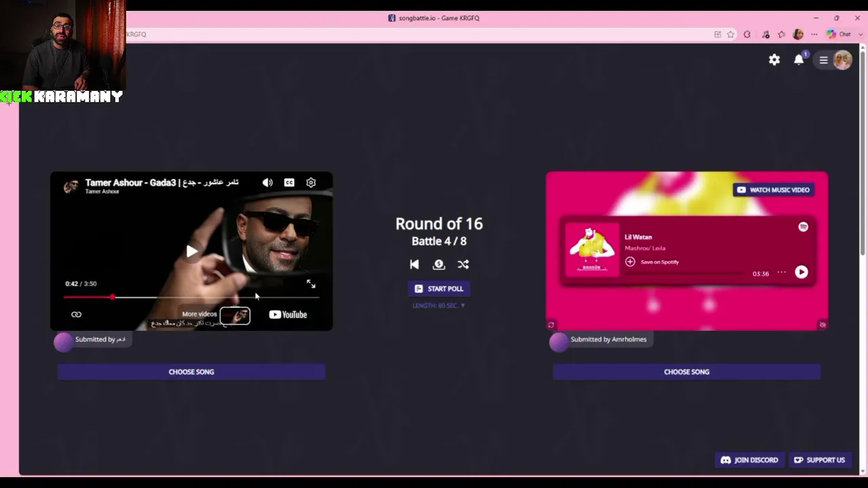Choose the Lil Watan song

coord(686,371)
